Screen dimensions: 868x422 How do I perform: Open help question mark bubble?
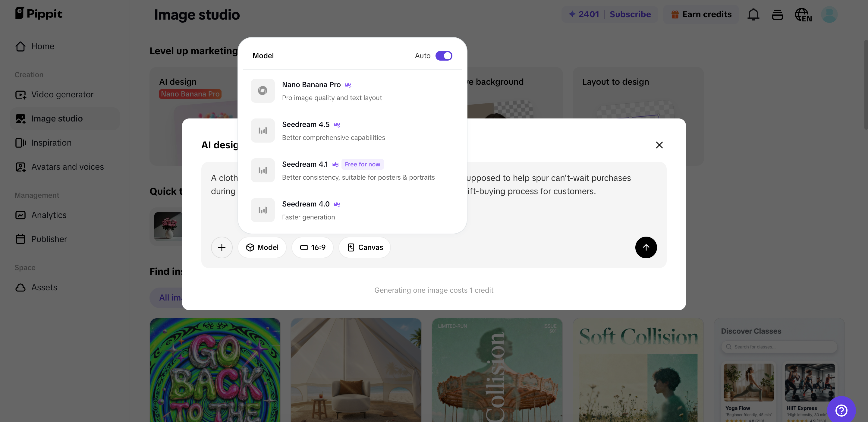841,410
